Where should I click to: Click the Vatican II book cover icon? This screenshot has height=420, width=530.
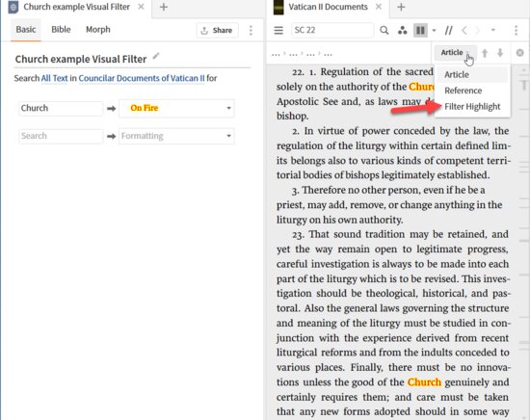(278, 7)
